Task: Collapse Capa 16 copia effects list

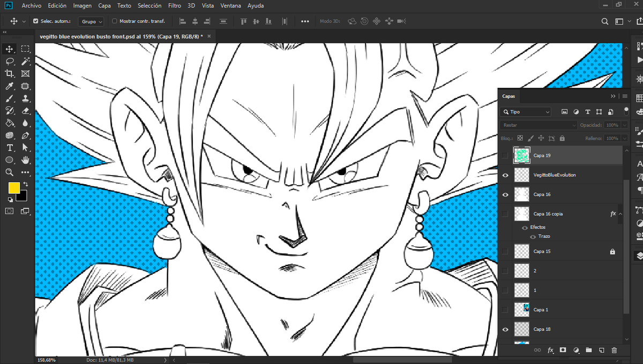Action: click(x=620, y=214)
